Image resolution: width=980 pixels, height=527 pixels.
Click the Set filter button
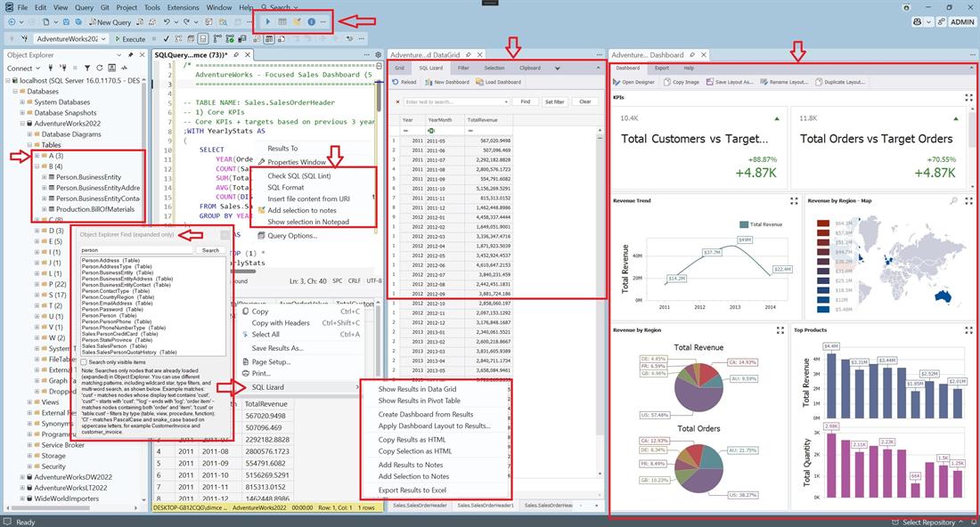point(554,101)
